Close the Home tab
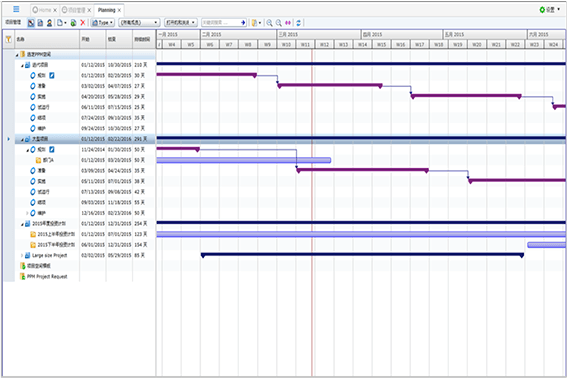The height and width of the screenshot is (380, 568). click(x=55, y=10)
